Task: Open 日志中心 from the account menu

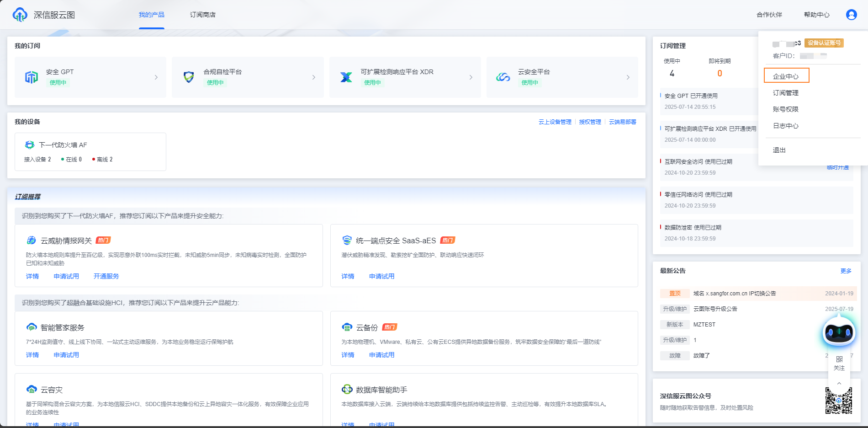Action: point(785,126)
